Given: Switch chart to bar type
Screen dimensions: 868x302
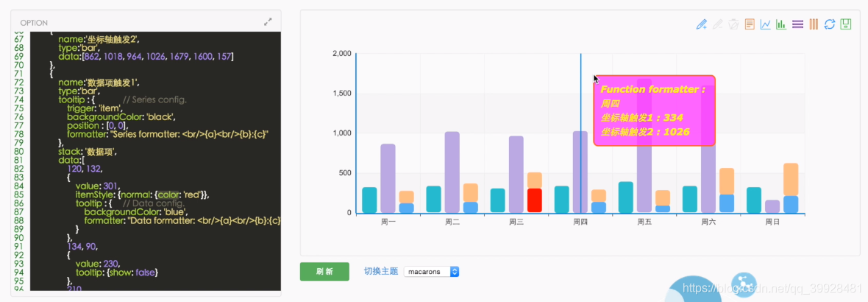Looking at the screenshot, I should 782,24.
